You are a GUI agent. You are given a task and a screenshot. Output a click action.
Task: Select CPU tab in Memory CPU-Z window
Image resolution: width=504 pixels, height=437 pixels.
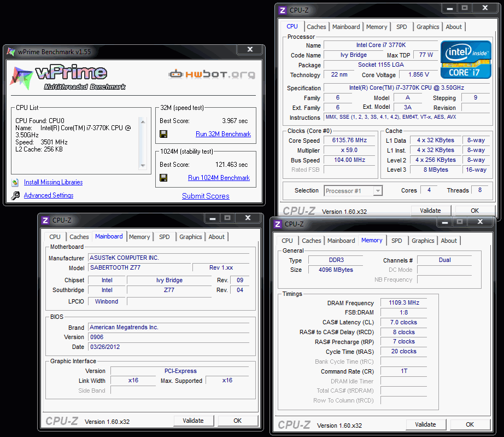pos(287,241)
